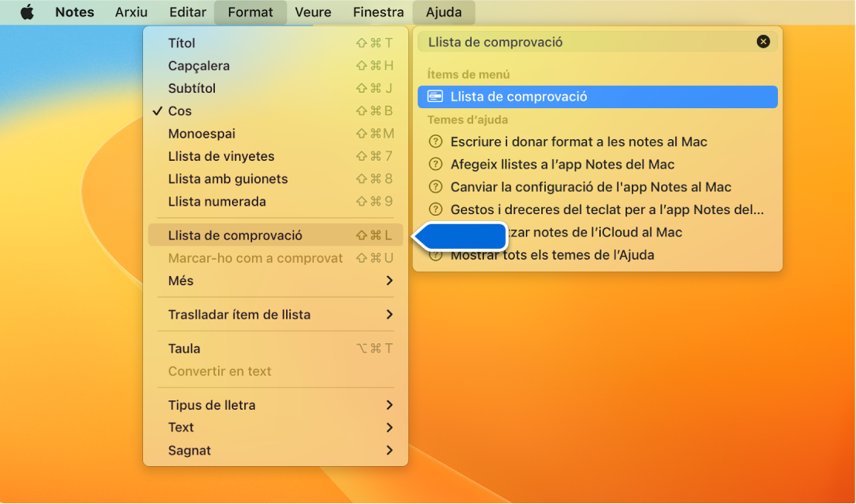856x504 pixels.
Task: Click help icon beside Canviar la configuració
Action: pos(435,187)
